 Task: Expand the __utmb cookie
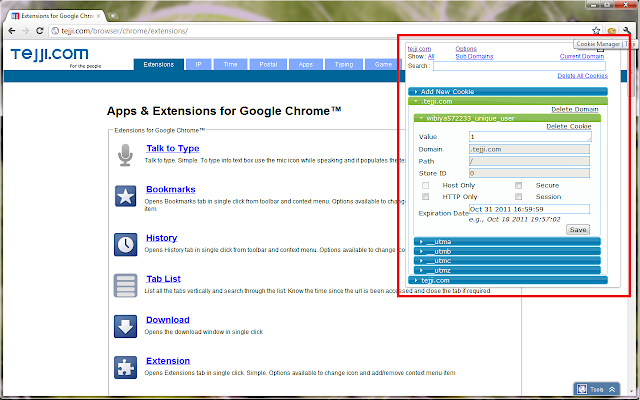pos(507,251)
